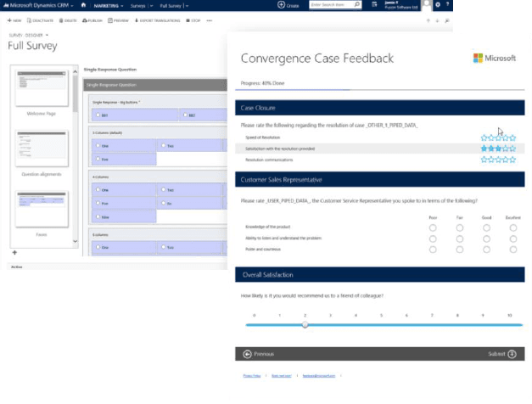Click the Delete command in toolbar
Viewport: 532px width, 404px height.
tap(70, 20)
